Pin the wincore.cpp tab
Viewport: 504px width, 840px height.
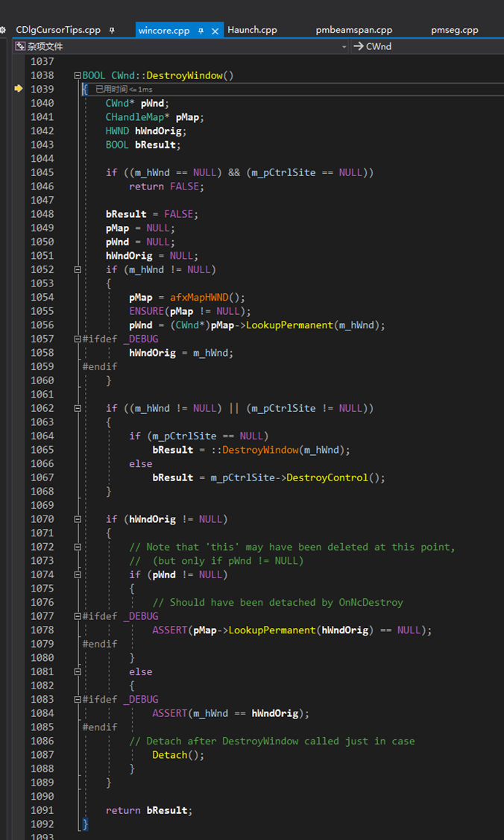[x=201, y=31]
